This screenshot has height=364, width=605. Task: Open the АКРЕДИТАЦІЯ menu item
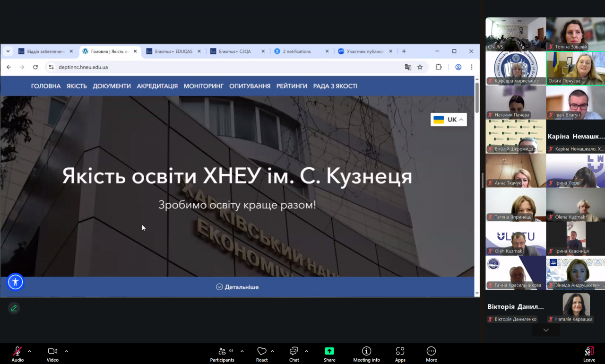point(157,86)
